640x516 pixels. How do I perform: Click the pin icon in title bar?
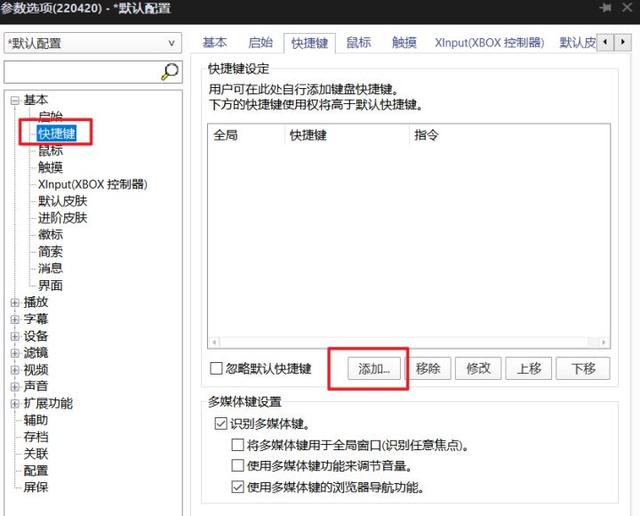(x=605, y=7)
